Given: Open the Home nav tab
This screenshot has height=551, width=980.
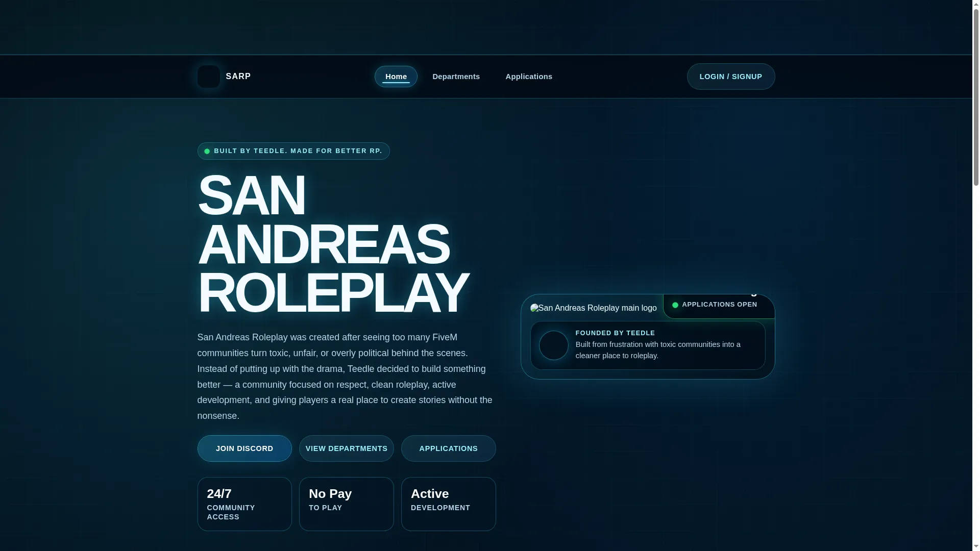Looking at the screenshot, I should [396, 77].
